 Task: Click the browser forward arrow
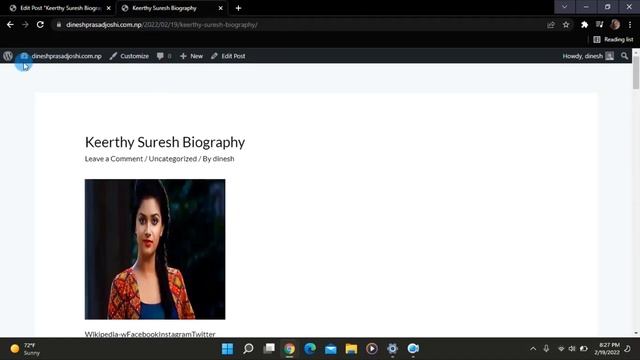pos(25,24)
